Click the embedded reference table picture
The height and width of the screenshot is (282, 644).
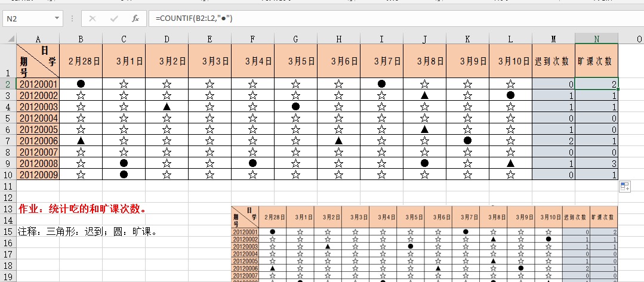point(424,244)
